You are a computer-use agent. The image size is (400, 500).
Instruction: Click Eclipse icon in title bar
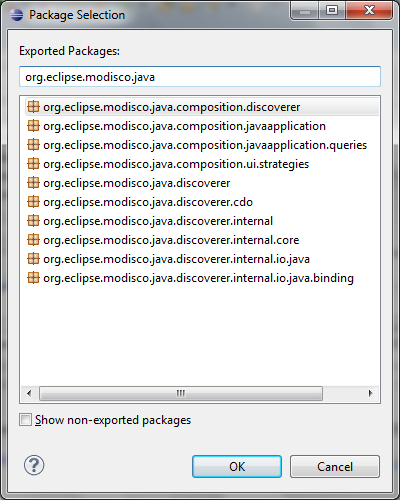coord(16,15)
